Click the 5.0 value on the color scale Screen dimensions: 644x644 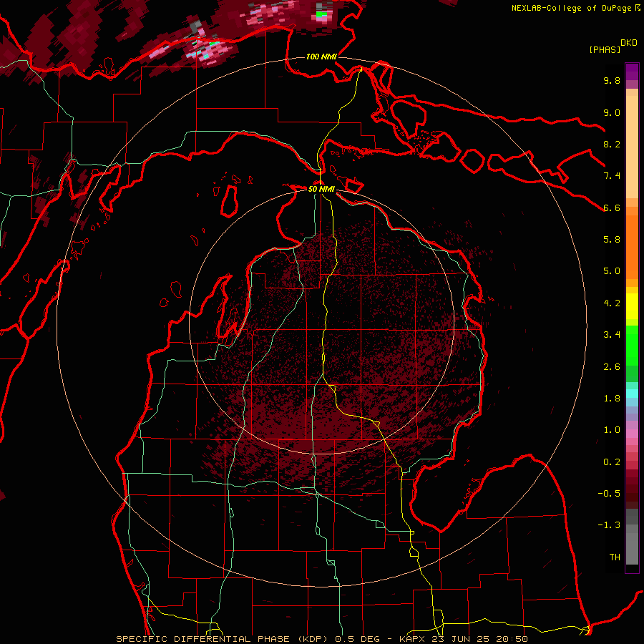pyautogui.click(x=612, y=271)
